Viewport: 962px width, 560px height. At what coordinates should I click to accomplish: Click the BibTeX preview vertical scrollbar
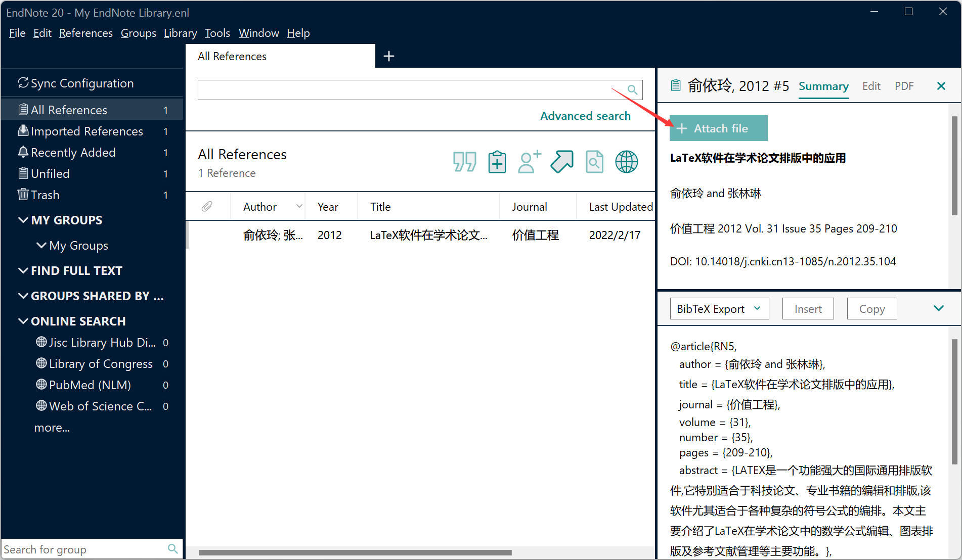coord(954,402)
